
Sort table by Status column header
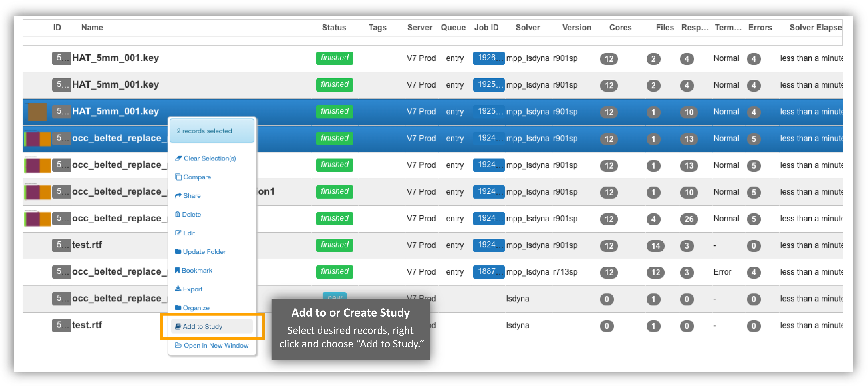point(334,28)
